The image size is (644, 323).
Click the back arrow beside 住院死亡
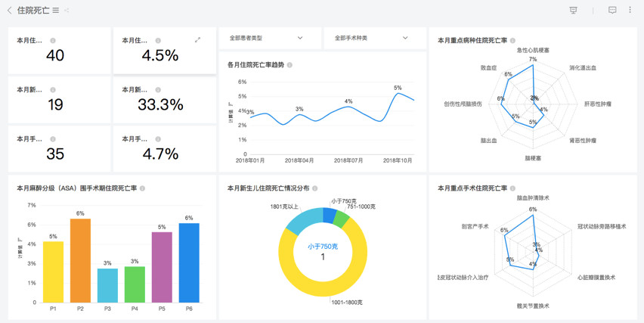9,11
